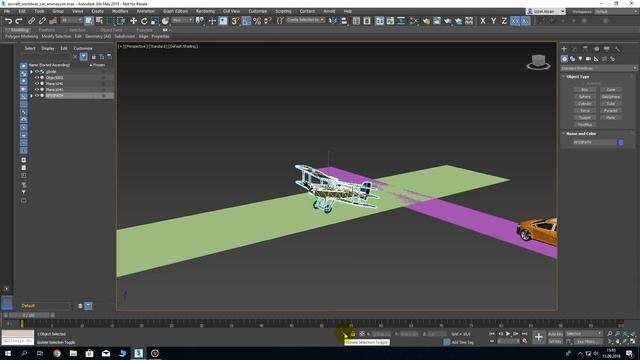Screen dimensions: 640x360
Task: Open the Create Selection Set dropdown
Action: pyautogui.click(x=305, y=20)
